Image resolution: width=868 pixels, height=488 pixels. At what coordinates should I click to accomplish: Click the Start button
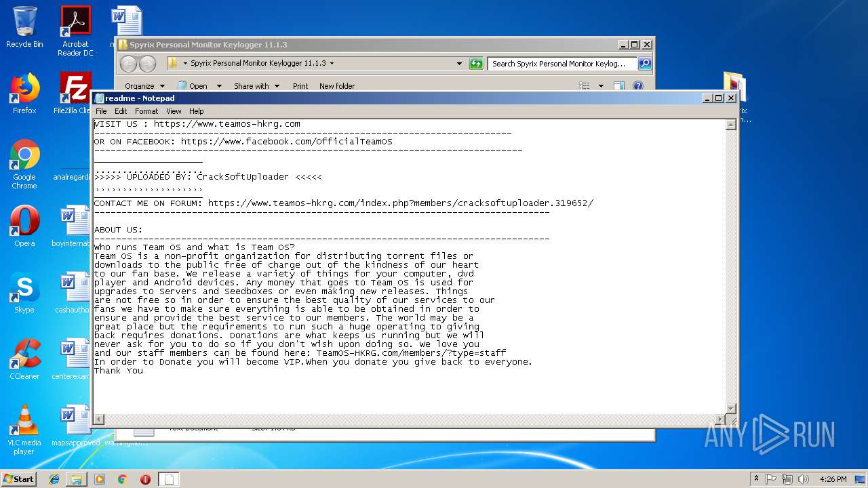(x=18, y=479)
